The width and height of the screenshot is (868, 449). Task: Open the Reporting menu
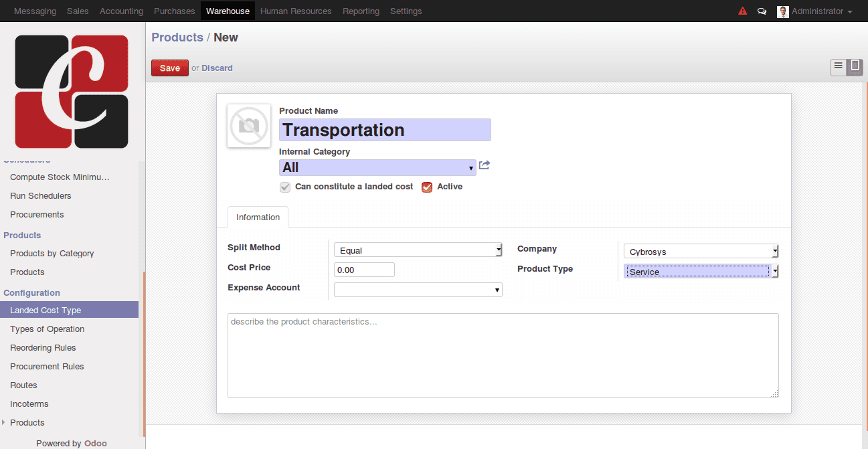361,11
